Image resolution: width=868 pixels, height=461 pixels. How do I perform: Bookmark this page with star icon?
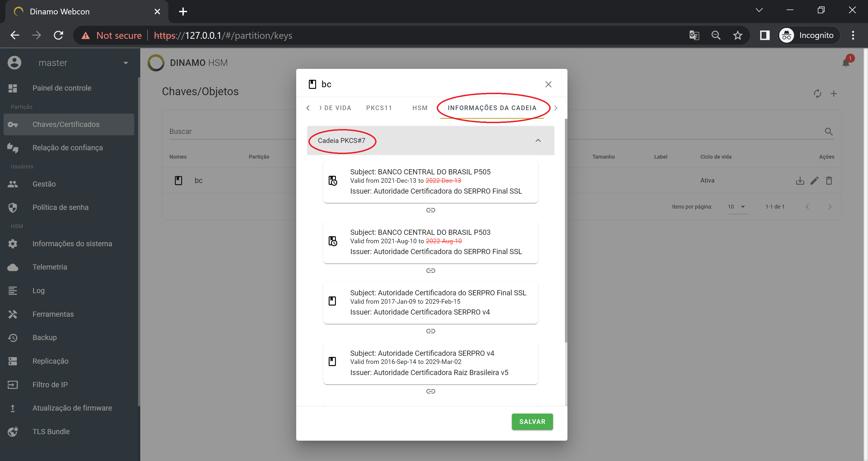[x=738, y=35]
